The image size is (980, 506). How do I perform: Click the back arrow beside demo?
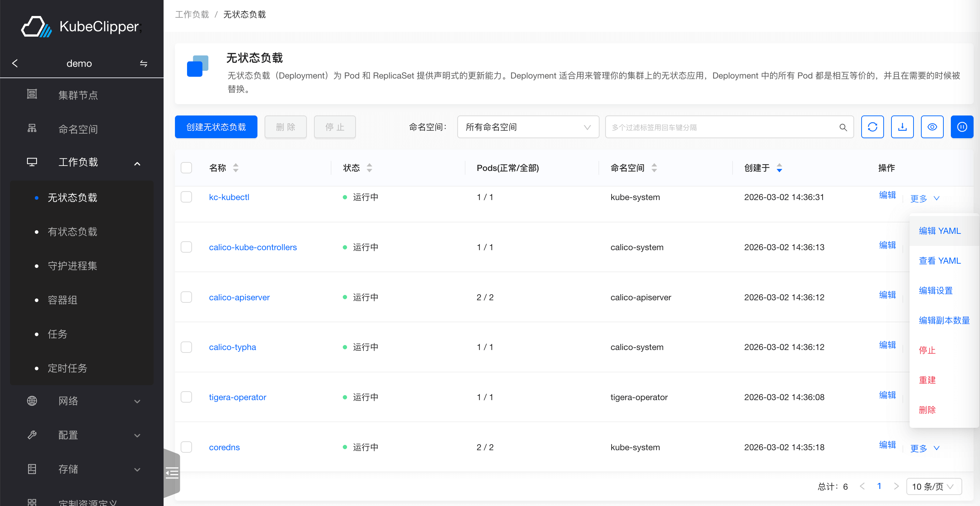pyautogui.click(x=15, y=64)
